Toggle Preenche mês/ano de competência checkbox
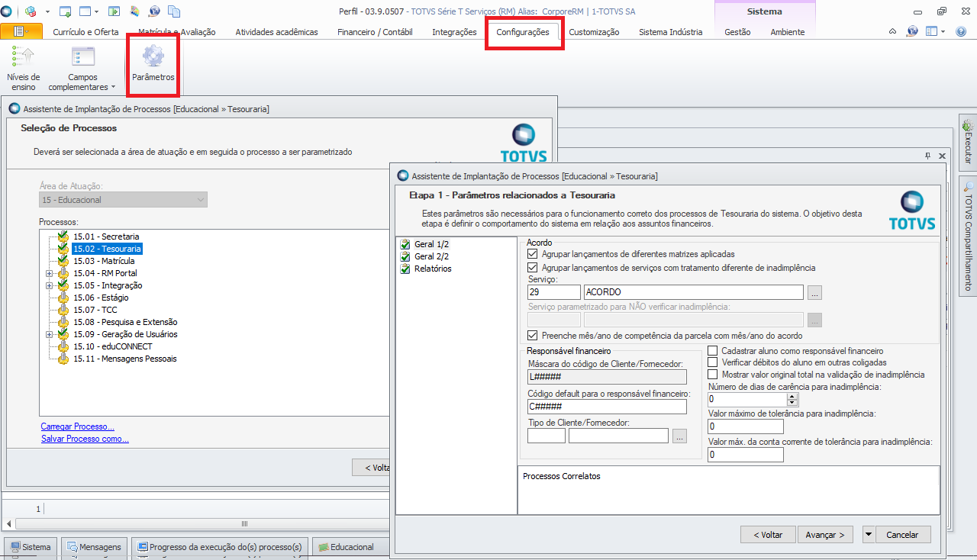Screen dimensions: 977x560 (533, 336)
